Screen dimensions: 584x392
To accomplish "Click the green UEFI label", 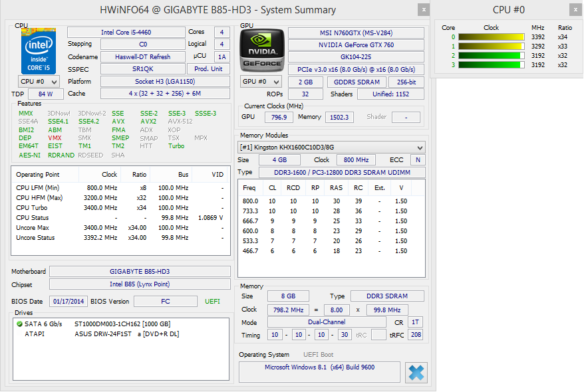I will [212, 301].
